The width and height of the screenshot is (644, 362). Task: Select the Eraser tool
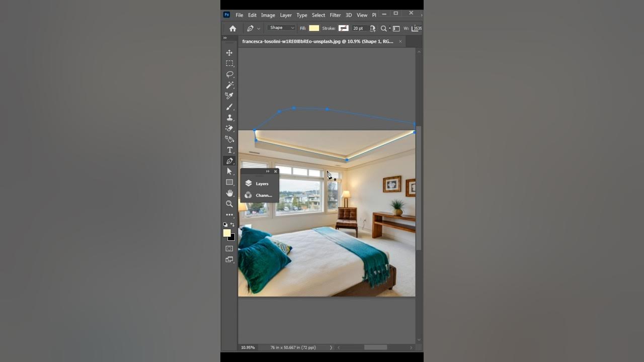pyautogui.click(x=229, y=128)
